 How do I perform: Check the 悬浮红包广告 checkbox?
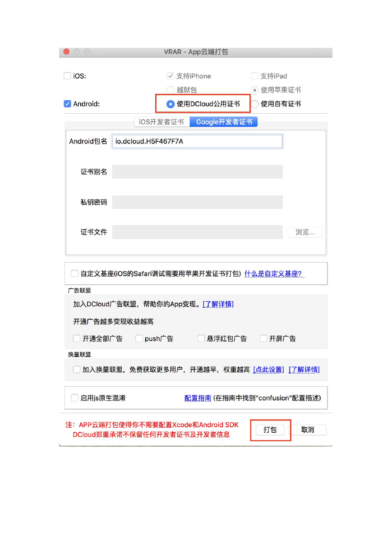[201, 338]
